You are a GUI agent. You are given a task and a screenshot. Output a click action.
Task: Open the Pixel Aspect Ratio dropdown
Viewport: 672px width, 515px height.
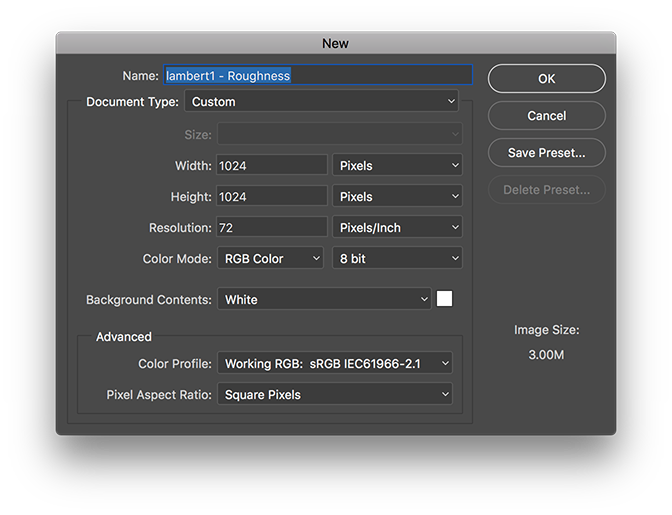click(x=335, y=395)
